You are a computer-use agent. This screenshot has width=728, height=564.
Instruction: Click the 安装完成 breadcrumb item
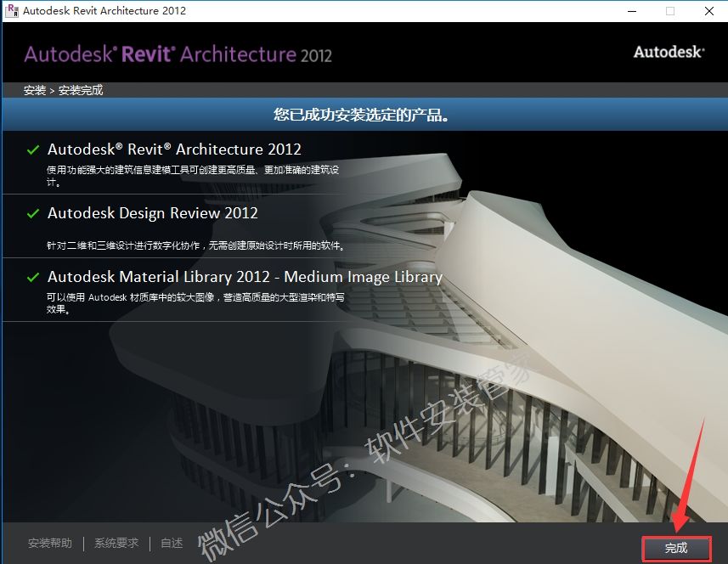[x=81, y=90]
